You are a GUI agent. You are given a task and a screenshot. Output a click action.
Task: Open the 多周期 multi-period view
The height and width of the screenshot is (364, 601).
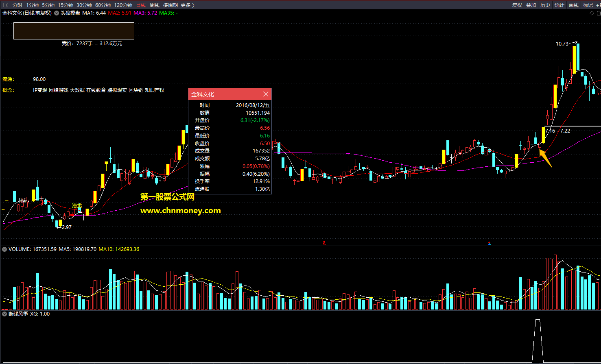(x=170, y=5)
